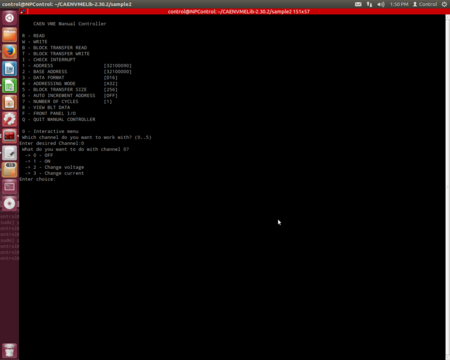Open LibreOffice Writer from the launcher
450x360 pixels.
pos(9,69)
